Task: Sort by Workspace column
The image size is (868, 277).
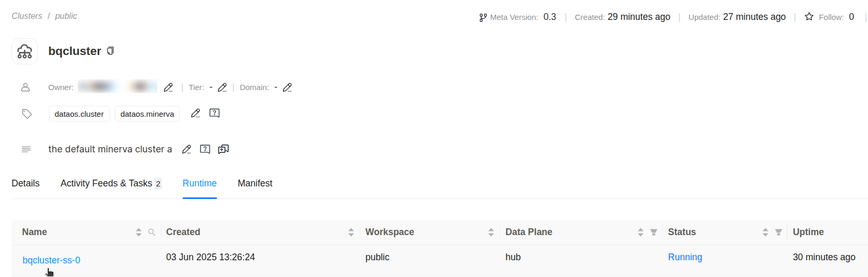Action: pyautogui.click(x=491, y=232)
